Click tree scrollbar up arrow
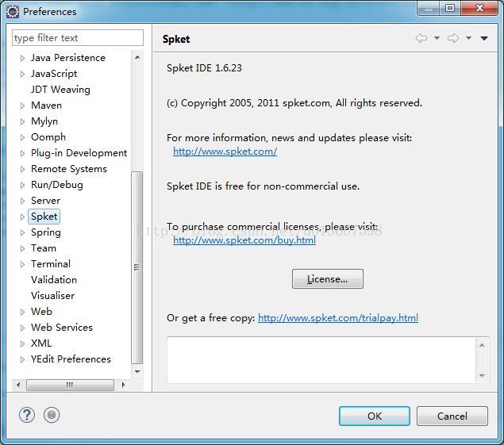This screenshot has height=445, width=504. tap(137, 57)
